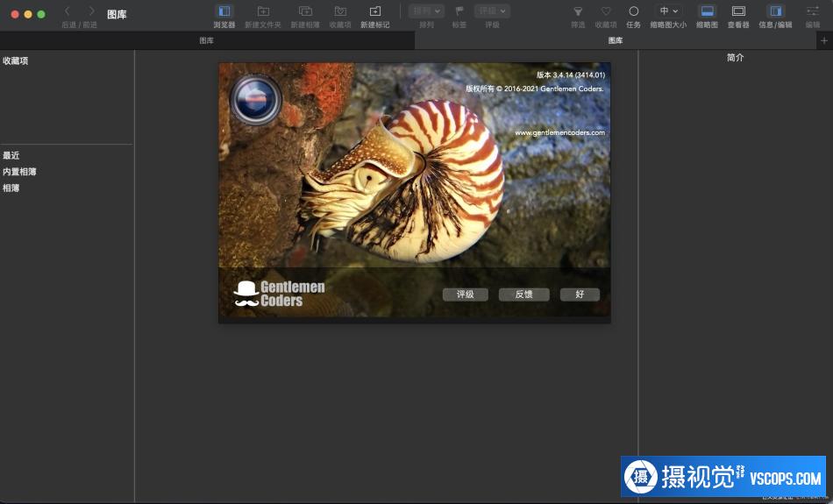Click the 新建标记 new marker icon
Image resolution: width=833 pixels, height=504 pixels.
(375, 11)
